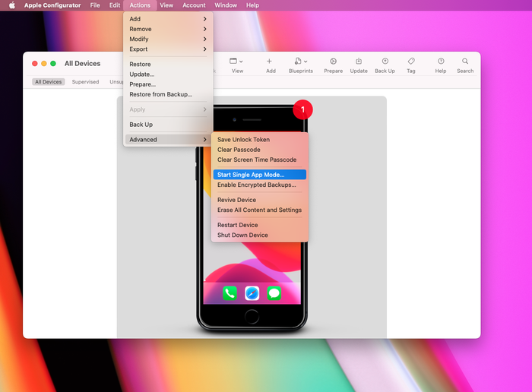Switch to the All Devices tab
This screenshot has height=392, width=532.
[x=49, y=82]
